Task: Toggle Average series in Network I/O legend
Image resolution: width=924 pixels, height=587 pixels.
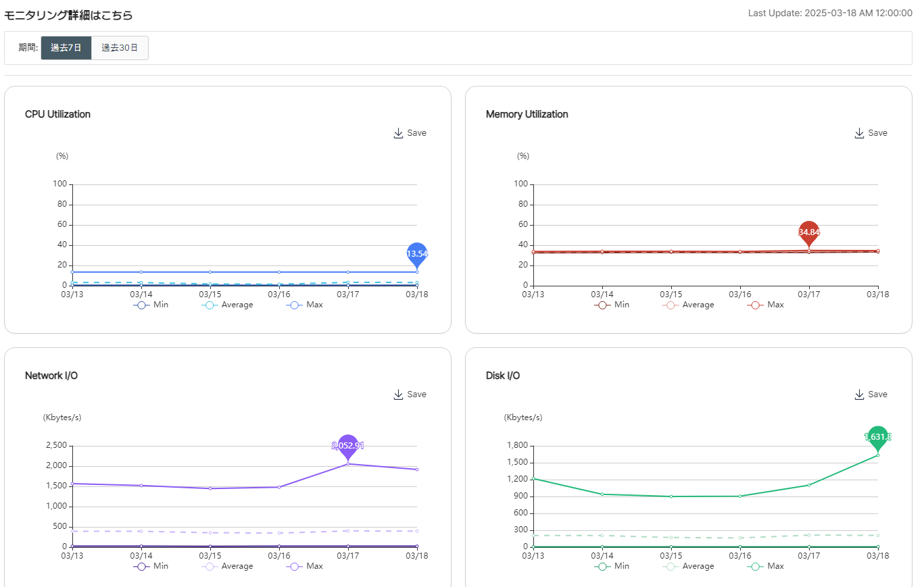Action: tap(227, 566)
